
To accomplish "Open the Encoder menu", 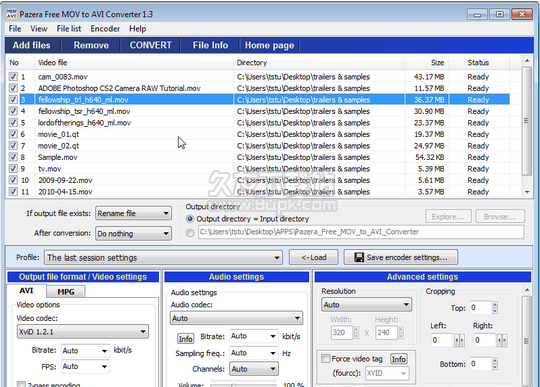I will point(105,29).
